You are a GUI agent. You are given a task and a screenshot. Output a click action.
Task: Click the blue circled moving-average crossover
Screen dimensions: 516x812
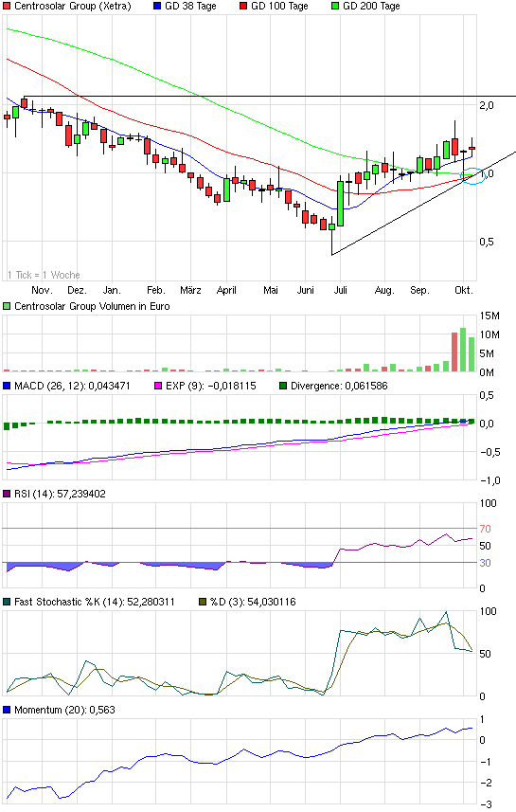coord(473,176)
